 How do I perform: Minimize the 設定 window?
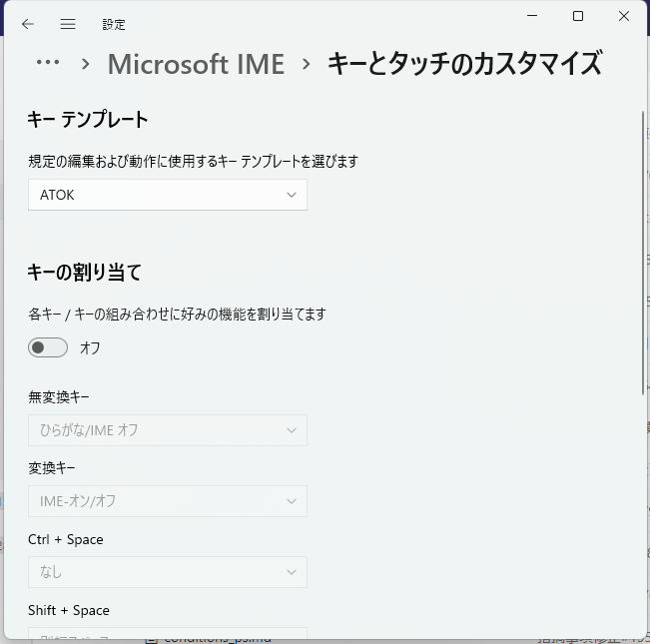(532, 16)
